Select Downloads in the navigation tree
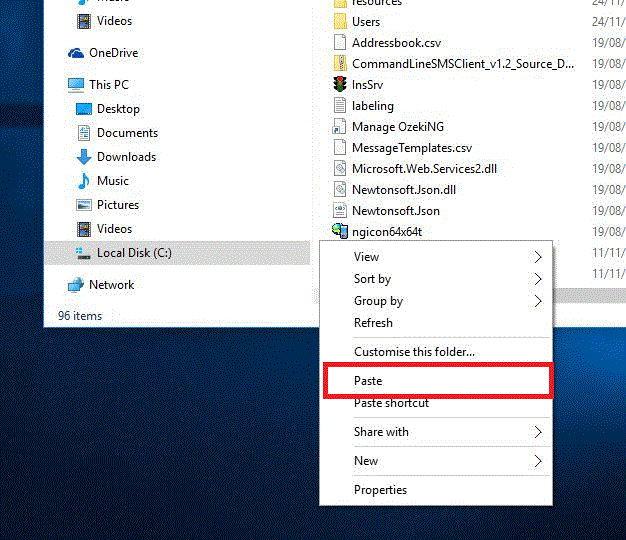Viewport: 626px width, 540px height. [x=127, y=157]
